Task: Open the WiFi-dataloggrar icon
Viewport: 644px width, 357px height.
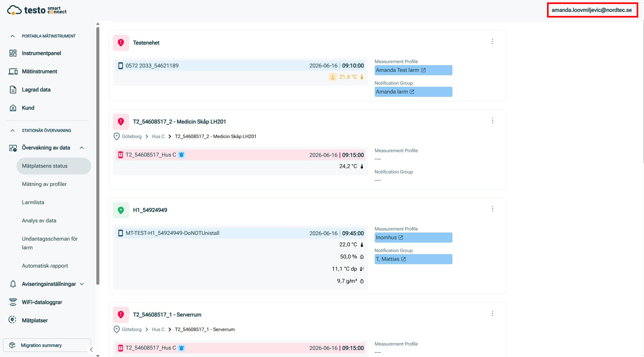Action: [13, 302]
